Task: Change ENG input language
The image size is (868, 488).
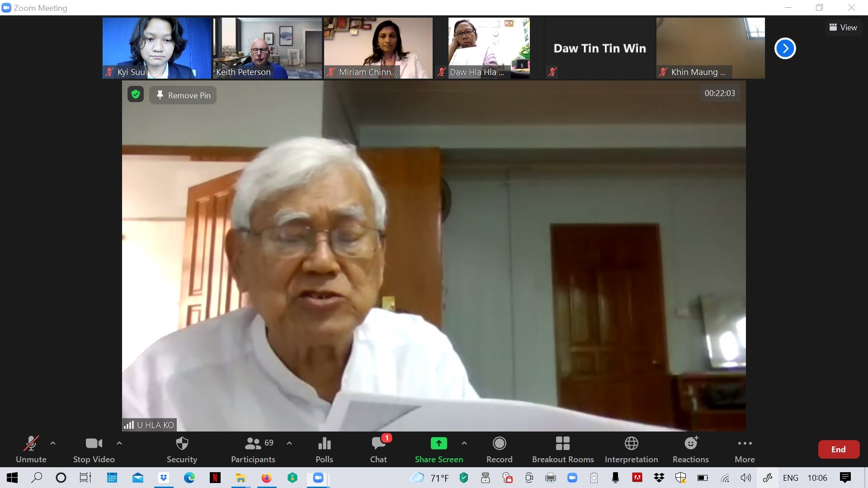Action: [x=791, y=478]
